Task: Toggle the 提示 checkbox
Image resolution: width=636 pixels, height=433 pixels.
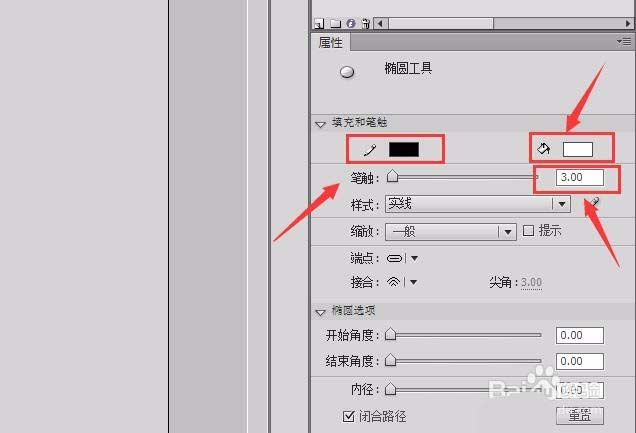Action: coord(528,231)
